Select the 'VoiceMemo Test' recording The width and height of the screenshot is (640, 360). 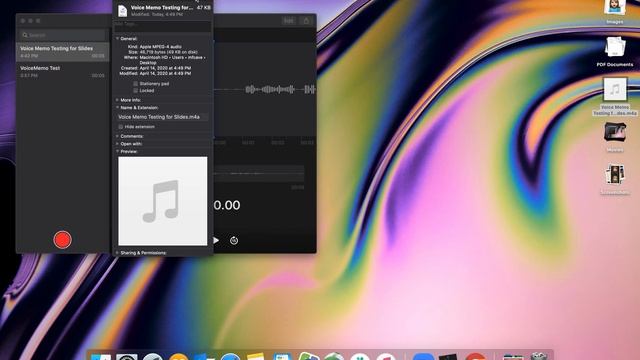tap(62, 71)
